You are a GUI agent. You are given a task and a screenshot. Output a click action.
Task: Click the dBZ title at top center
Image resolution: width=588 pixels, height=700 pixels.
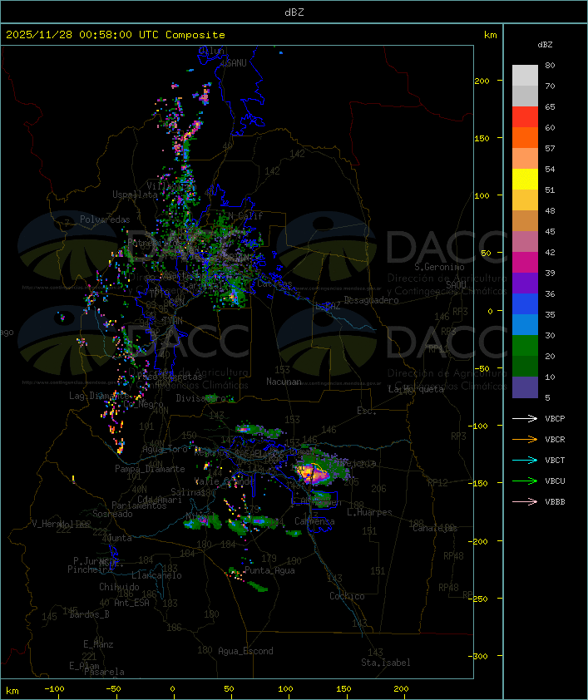(294, 12)
